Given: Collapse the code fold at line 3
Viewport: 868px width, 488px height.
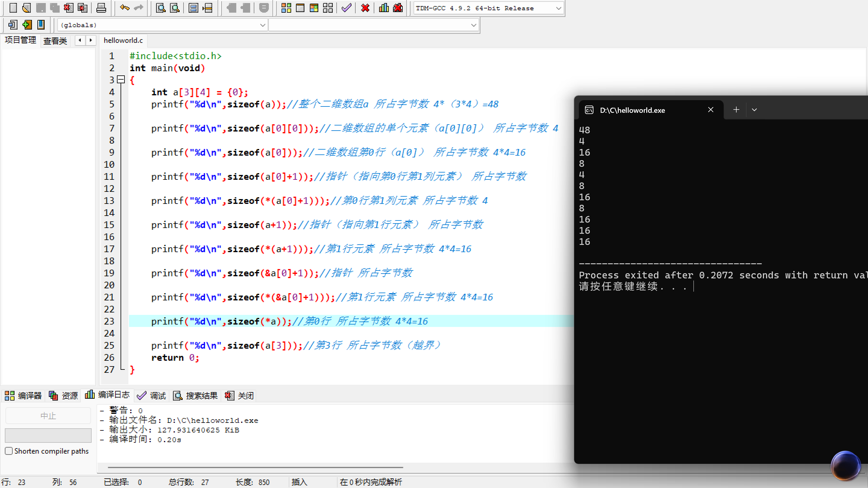Looking at the screenshot, I should pos(121,80).
